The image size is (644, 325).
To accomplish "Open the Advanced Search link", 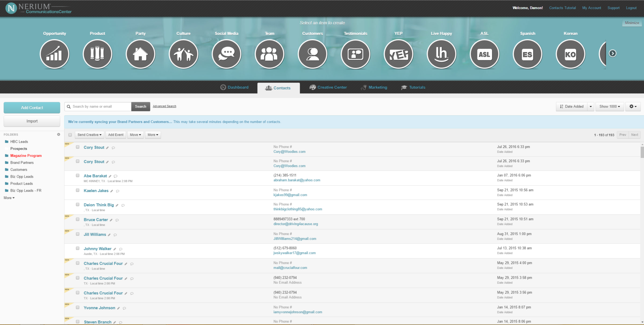I will click(164, 106).
